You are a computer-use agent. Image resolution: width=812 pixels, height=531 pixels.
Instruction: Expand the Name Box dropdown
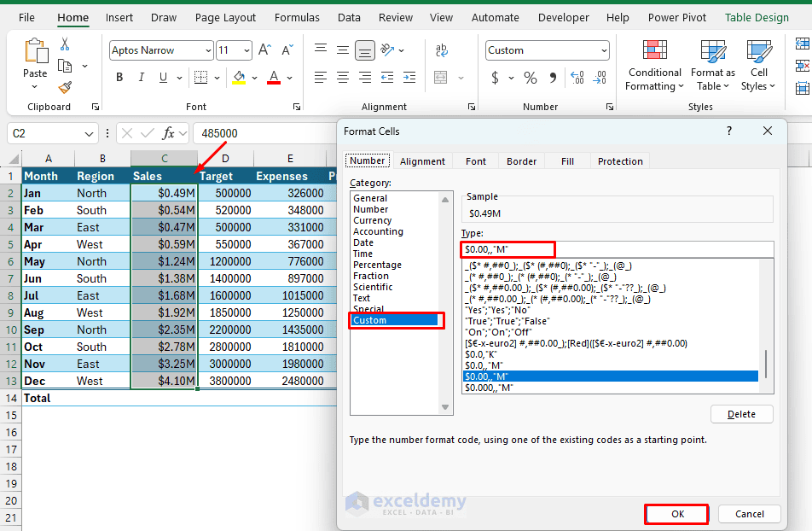click(x=89, y=134)
